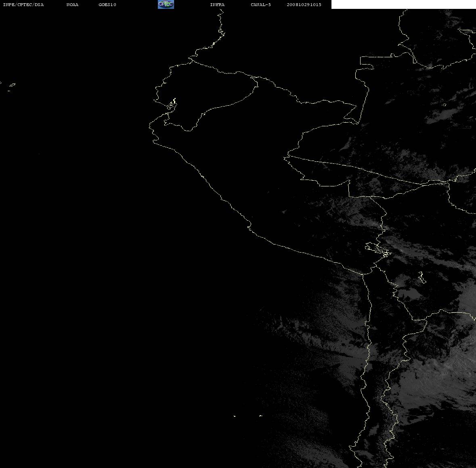Screen dimensions: 476x468
Task: Click the NOAA text in the header
Action: [x=72, y=4]
